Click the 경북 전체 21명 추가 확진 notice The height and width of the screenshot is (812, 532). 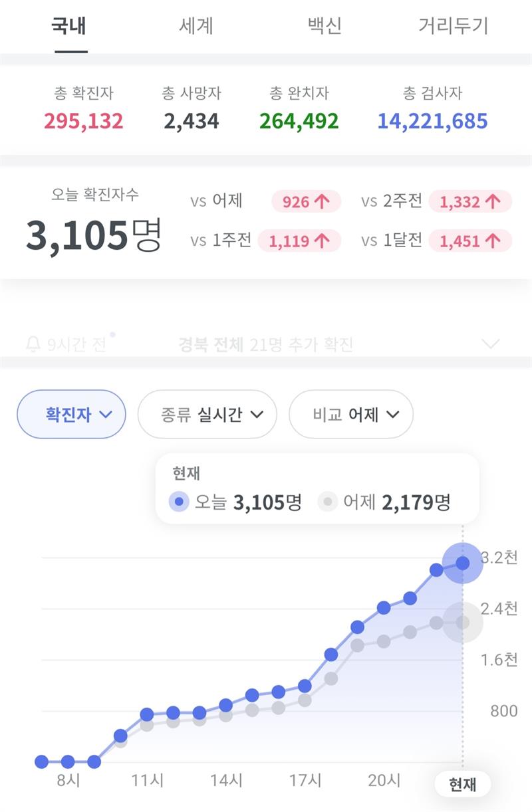(x=265, y=344)
